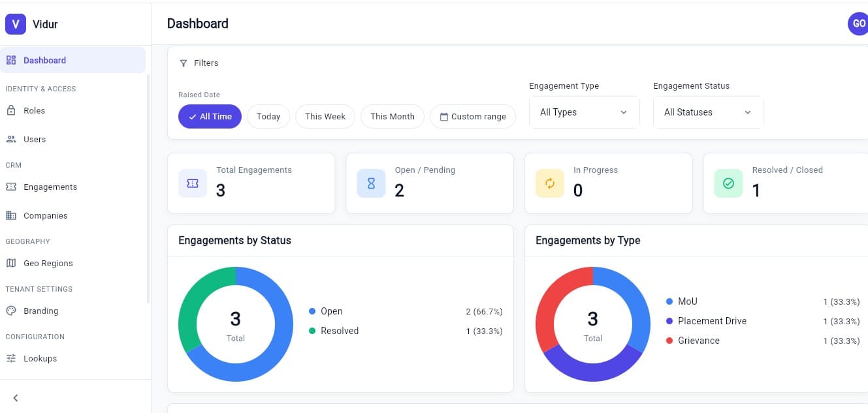Image resolution: width=868 pixels, height=413 pixels.
Task: Select the This Week date filter
Action: tap(325, 116)
